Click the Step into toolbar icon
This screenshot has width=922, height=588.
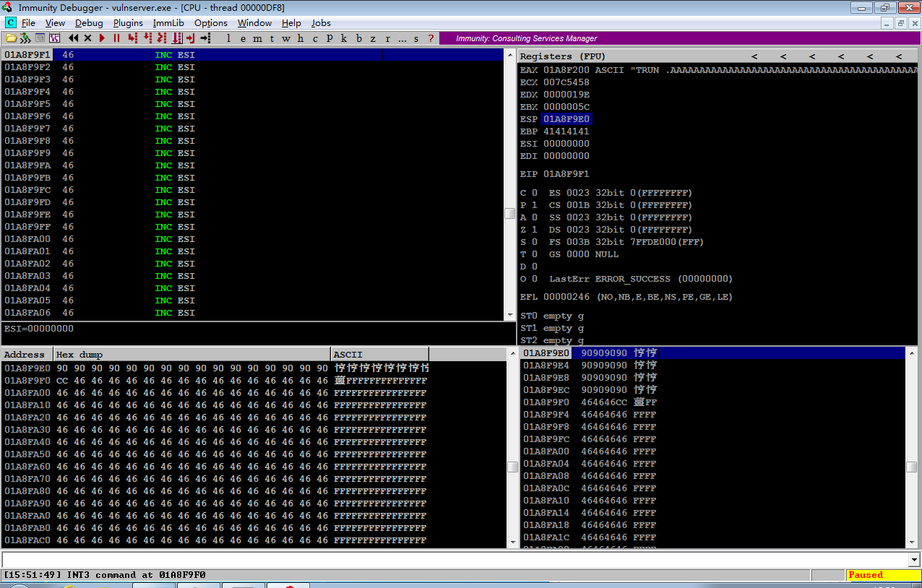click(x=132, y=38)
